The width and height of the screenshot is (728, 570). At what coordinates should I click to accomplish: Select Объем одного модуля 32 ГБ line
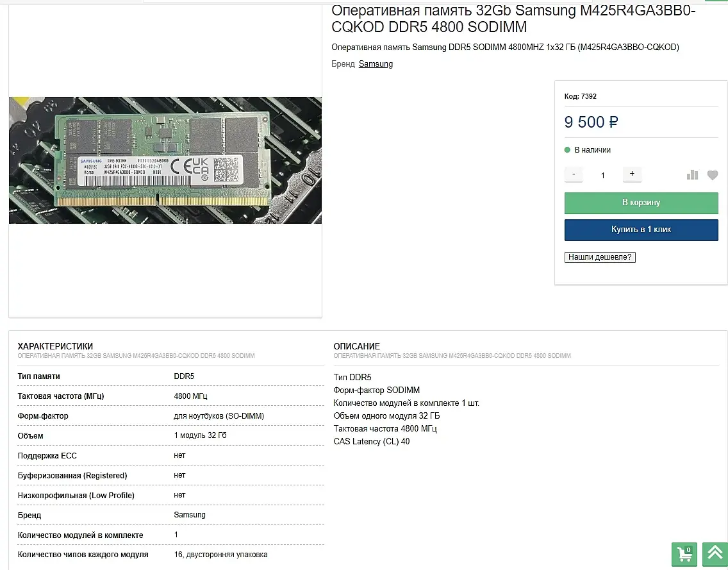click(386, 415)
